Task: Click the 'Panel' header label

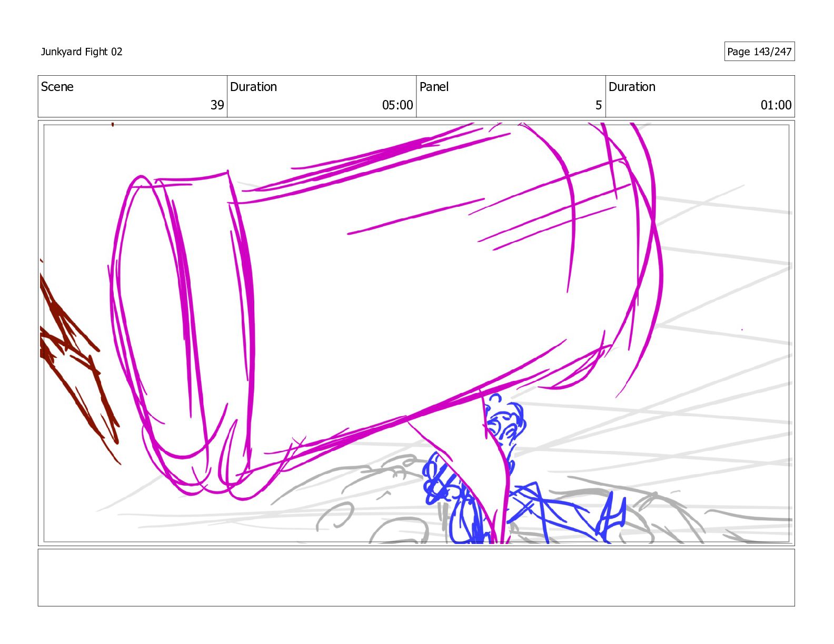Action: [x=434, y=87]
